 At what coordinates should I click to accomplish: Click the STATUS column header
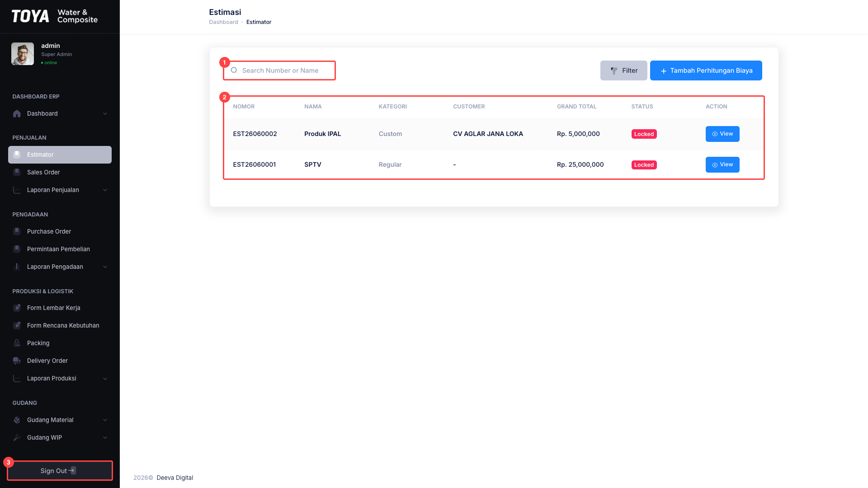642,107
